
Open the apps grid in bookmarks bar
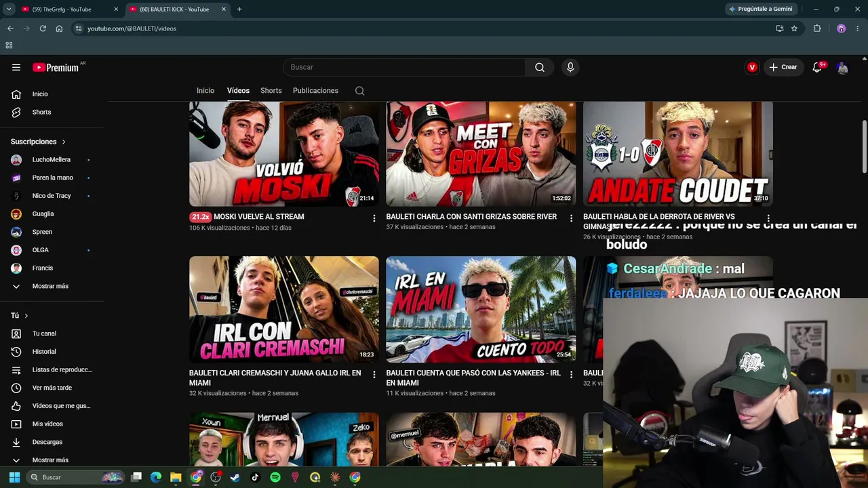pos(9,45)
